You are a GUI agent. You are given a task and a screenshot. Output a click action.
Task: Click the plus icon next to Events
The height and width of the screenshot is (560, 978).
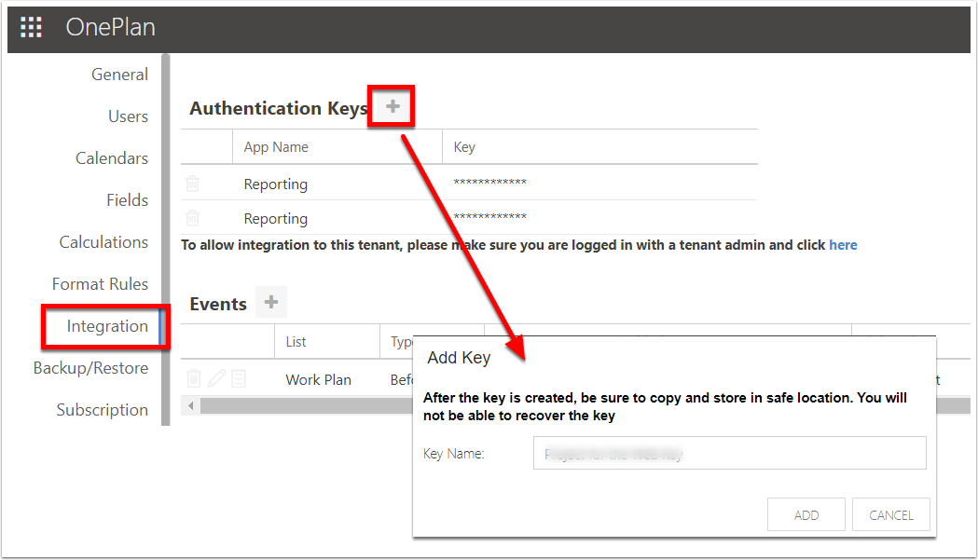(x=271, y=302)
